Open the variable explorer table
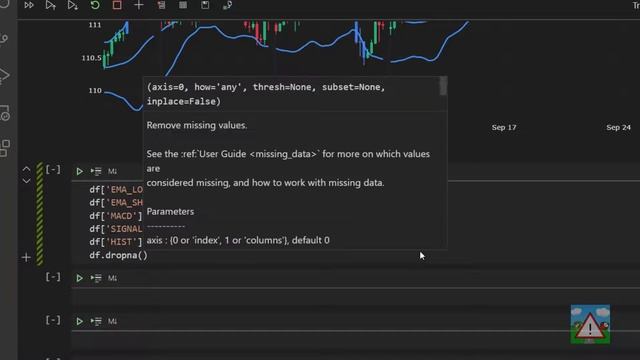The width and height of the screenshot is (640, 360). (183, 5)
